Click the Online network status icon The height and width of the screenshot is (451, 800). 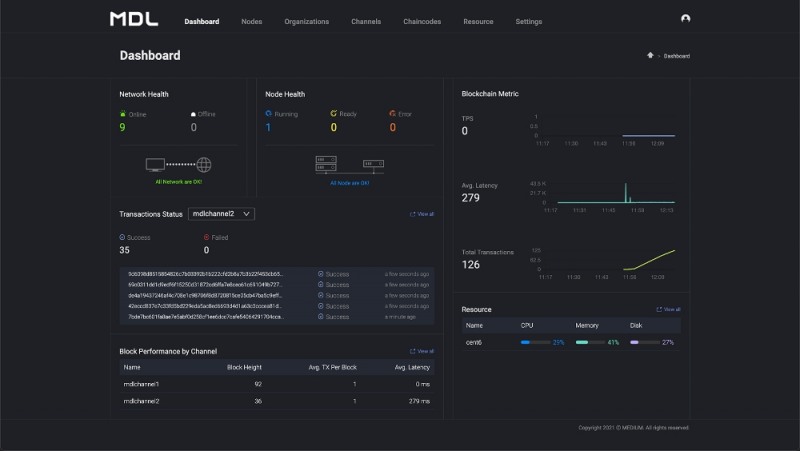[x=122, y=114]
